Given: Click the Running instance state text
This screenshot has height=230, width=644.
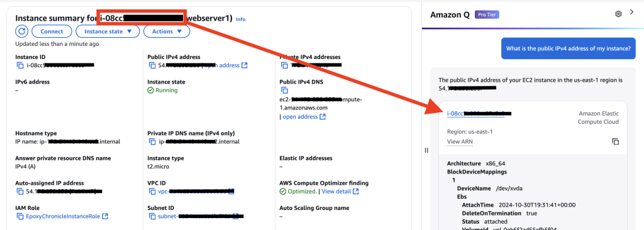Looking at the screenshot, I should [x=166, y=90].
